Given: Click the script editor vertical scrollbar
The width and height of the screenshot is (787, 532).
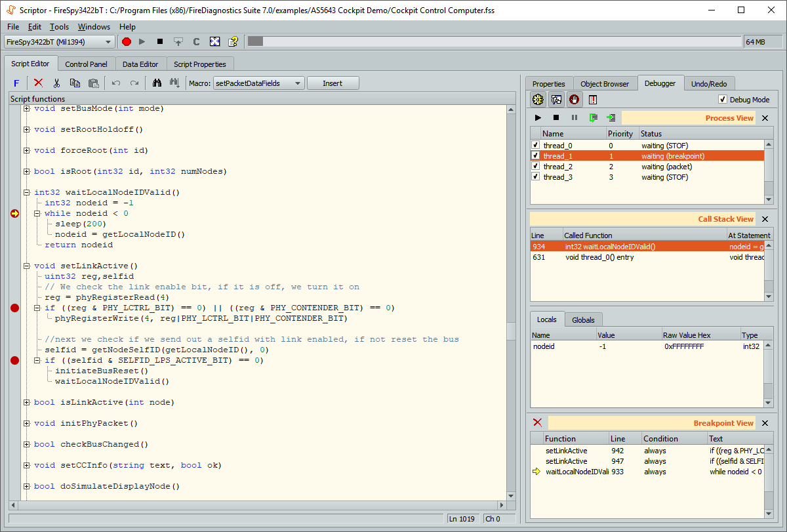Looking at the screenshot, I should 512,304.
